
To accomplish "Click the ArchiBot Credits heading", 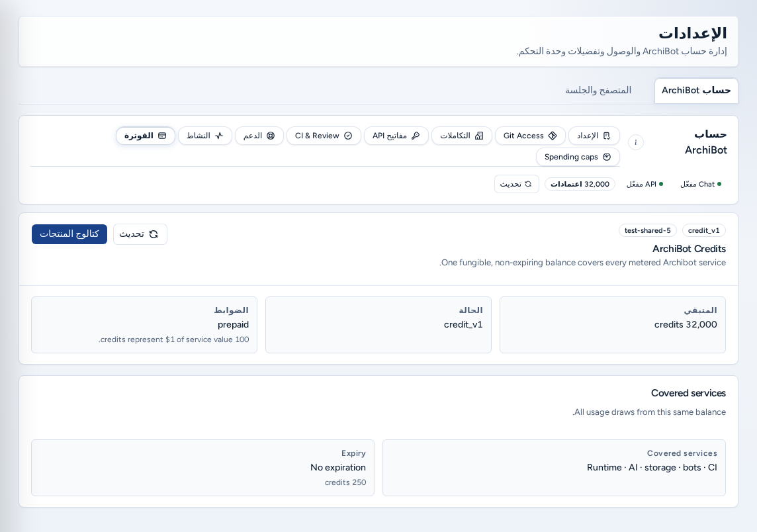I will click(x=689, y=249).
